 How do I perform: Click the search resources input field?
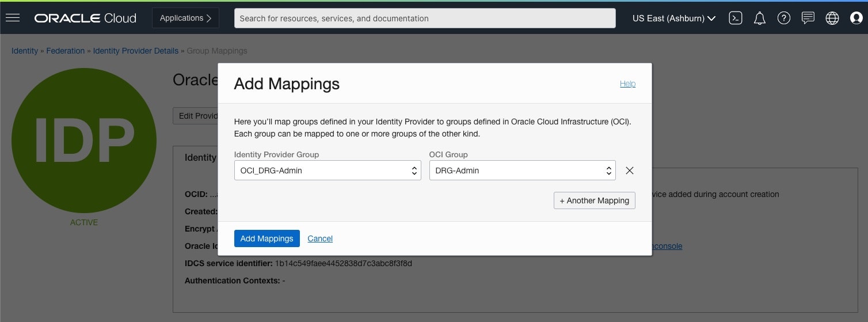click(425, 18)
